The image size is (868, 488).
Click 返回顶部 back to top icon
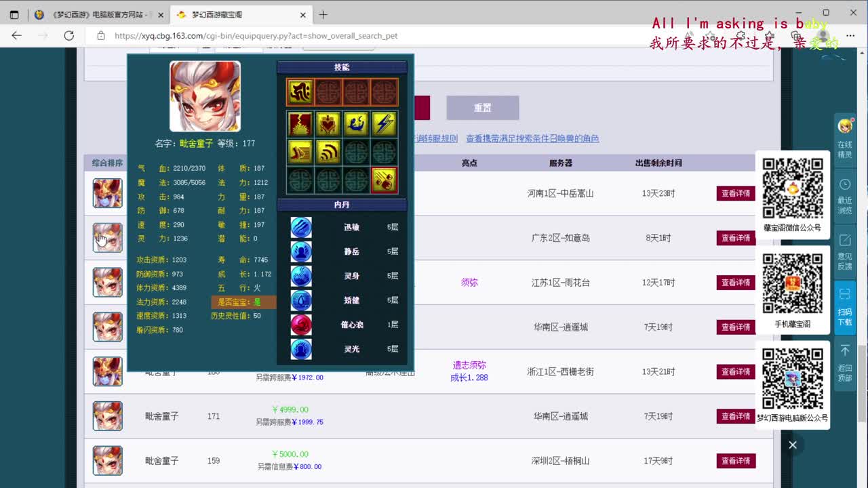tap(845, 363)
